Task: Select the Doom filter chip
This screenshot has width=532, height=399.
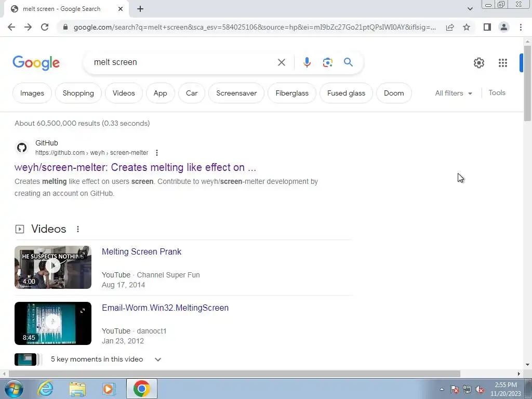Action: [x=394, y=94]
